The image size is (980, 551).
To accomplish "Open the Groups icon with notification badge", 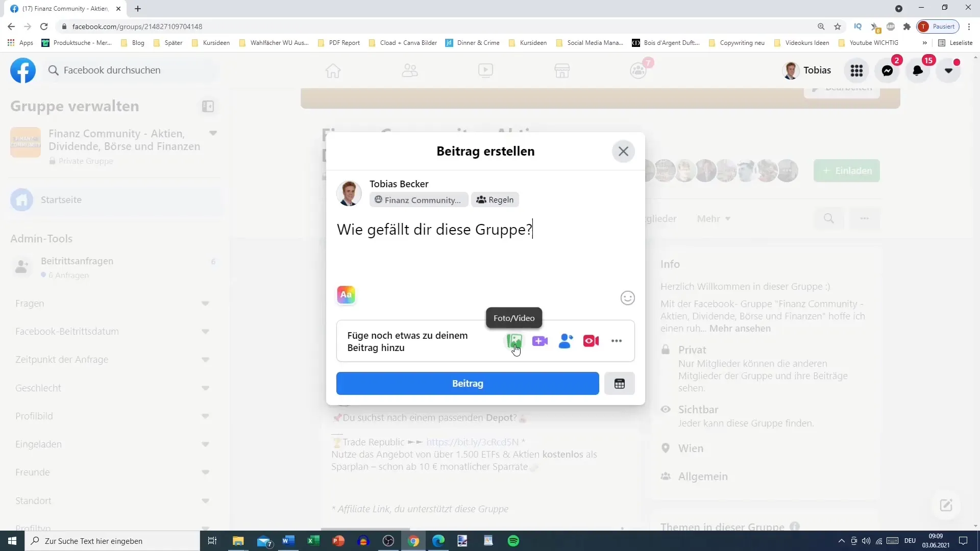I will pyautogui.click(x=639, y=70).
